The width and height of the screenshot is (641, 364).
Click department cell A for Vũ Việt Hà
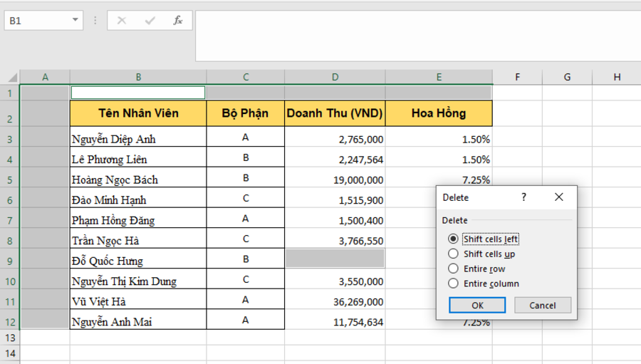(x=246, y=300)
